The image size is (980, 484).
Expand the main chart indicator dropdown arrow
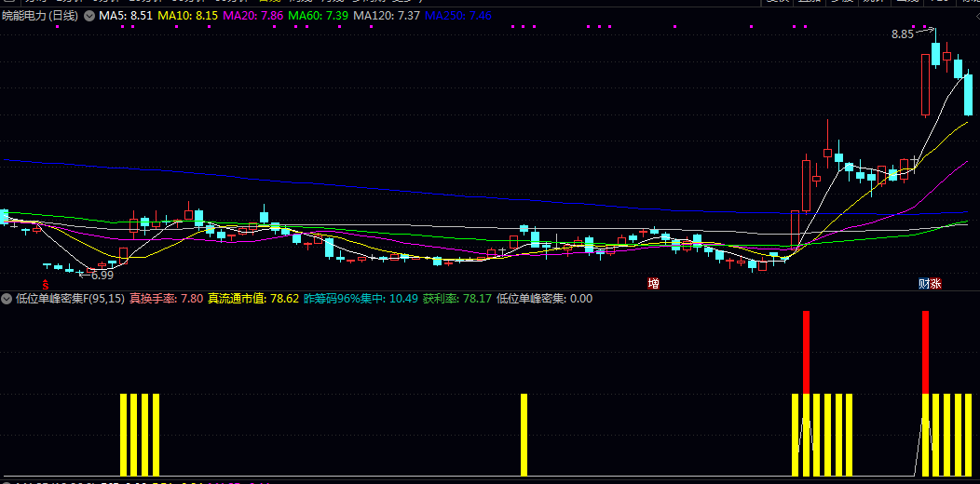point(88,16)
